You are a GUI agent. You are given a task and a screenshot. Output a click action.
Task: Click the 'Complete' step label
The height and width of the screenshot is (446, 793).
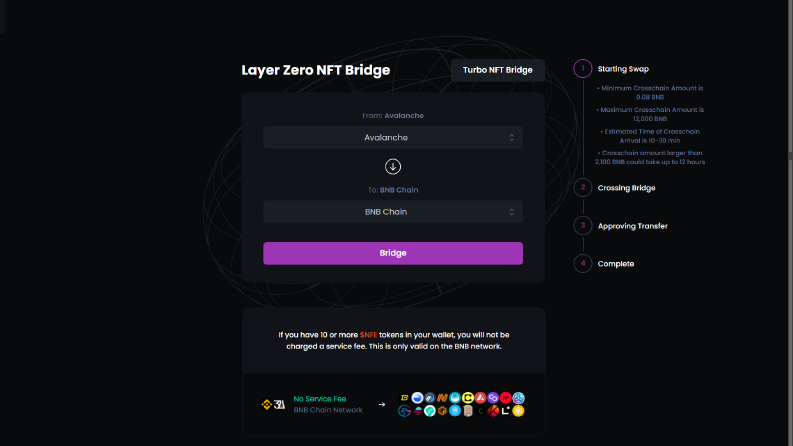click(615, 264)
